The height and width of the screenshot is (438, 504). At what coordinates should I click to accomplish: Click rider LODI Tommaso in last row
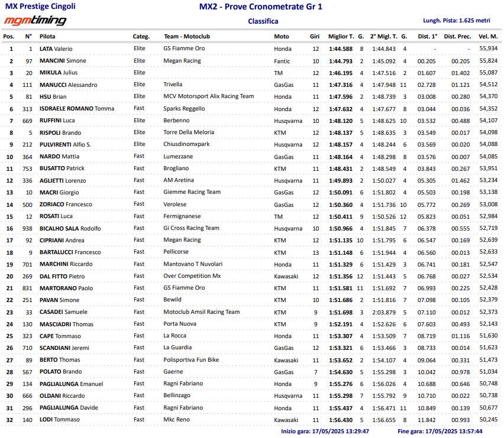(x=59, y=420)
